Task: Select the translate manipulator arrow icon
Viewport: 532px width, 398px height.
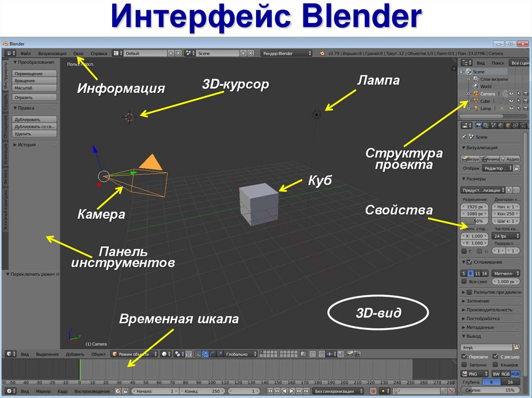Action: tap(205, 354)
